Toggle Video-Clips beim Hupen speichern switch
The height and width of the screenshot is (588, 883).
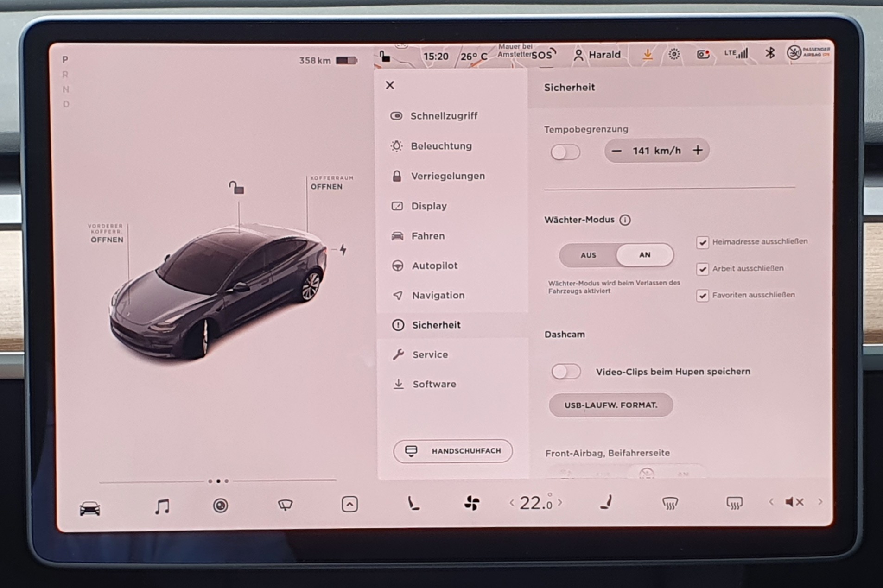pyautogui.click(x=565, y=372)
